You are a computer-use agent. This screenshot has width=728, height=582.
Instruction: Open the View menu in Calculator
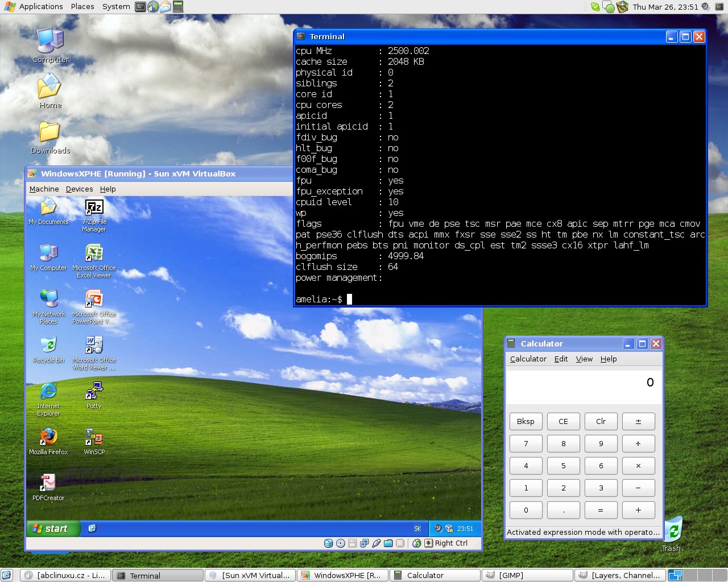[x=584, y=359]
